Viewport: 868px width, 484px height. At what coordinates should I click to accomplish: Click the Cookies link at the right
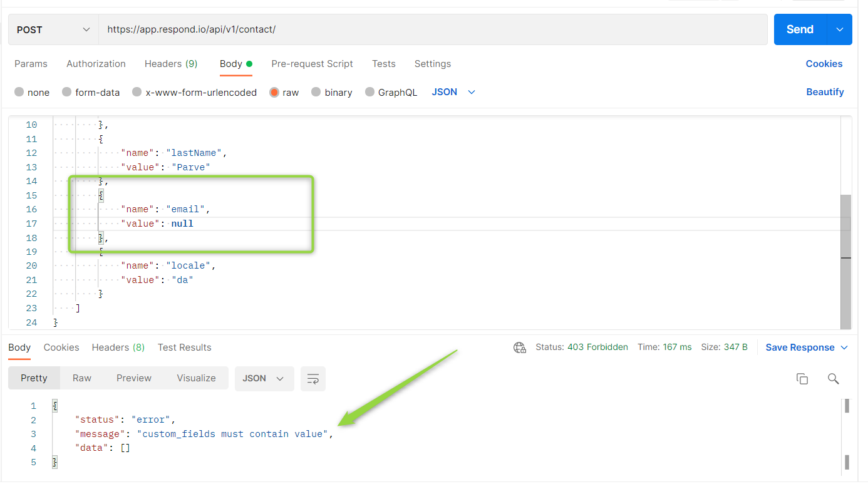[x=824, y=64]
